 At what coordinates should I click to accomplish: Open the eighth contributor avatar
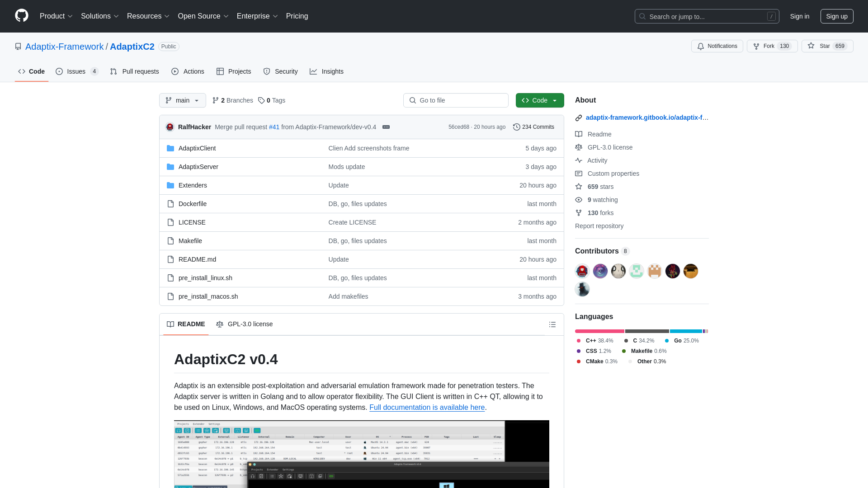pyautogui.click(x=582, y=289)
